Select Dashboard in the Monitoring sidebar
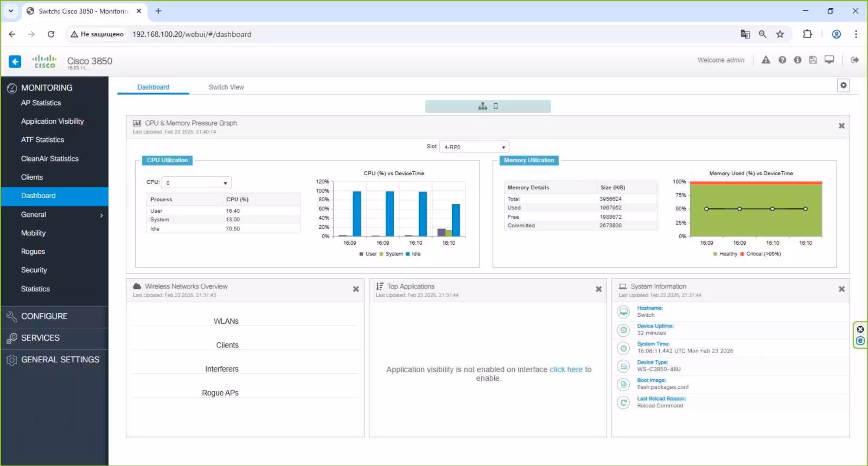868x466 pixels. click(x=55, y=196)
